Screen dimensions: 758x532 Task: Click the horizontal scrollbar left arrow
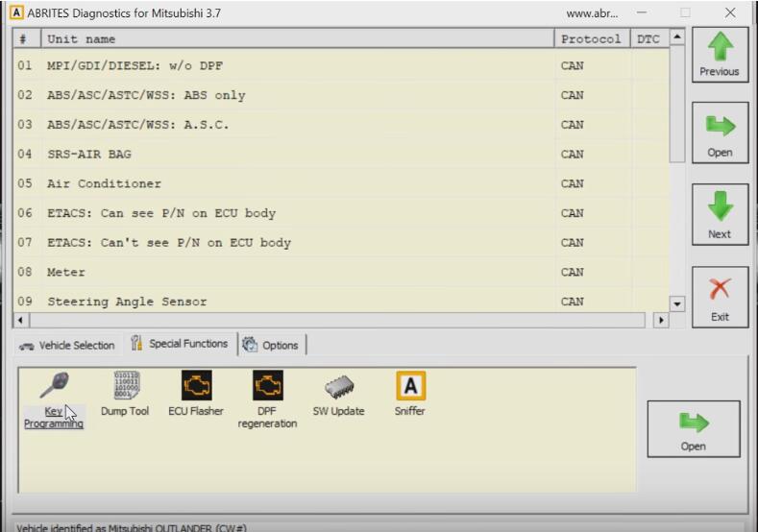tap(21, 320)
